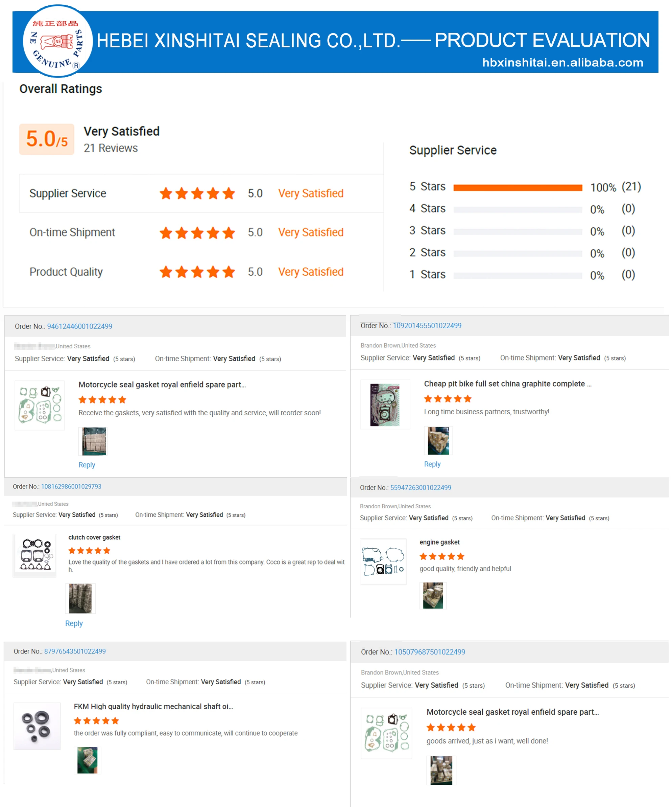Viewport: 672px width, 807px height.
Task: Click the NE Genuine Parts logo
Action: coord(57,42)
